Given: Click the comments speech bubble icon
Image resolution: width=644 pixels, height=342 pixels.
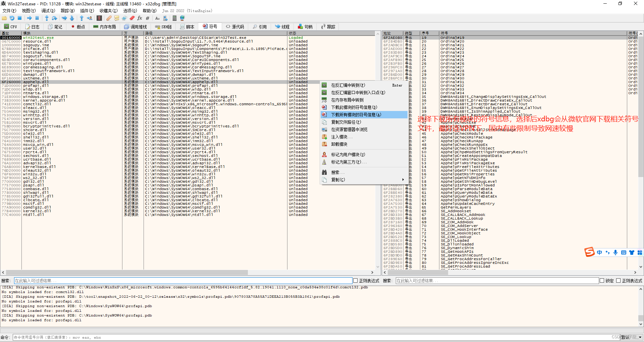Looking at the screenshot, I should point(117,18).
